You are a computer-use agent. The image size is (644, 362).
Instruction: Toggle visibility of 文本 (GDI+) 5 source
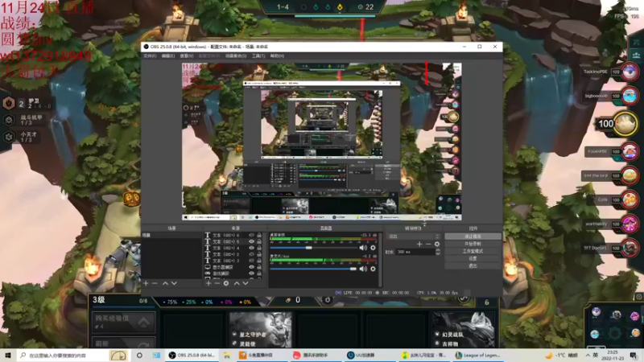tap(251, 242)
